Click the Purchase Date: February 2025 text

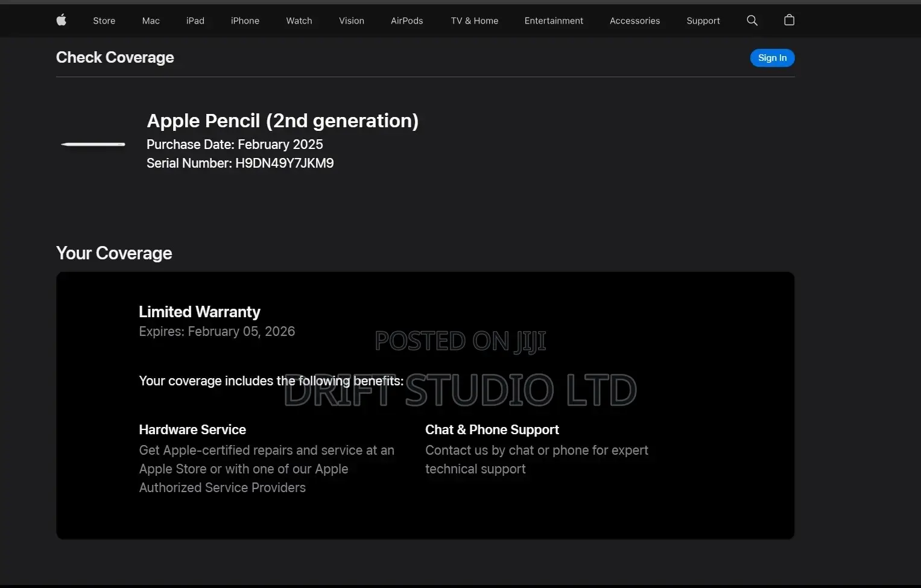tap(235, 144)
